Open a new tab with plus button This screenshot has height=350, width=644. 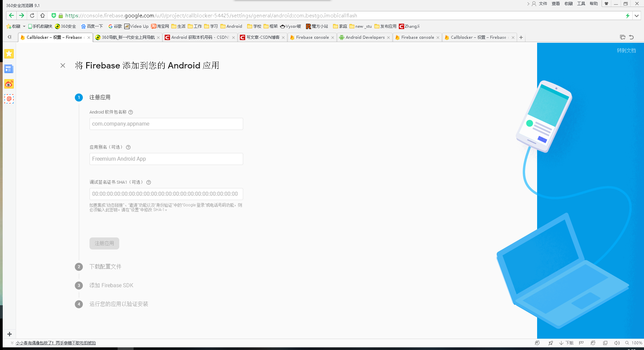(521, 37)
